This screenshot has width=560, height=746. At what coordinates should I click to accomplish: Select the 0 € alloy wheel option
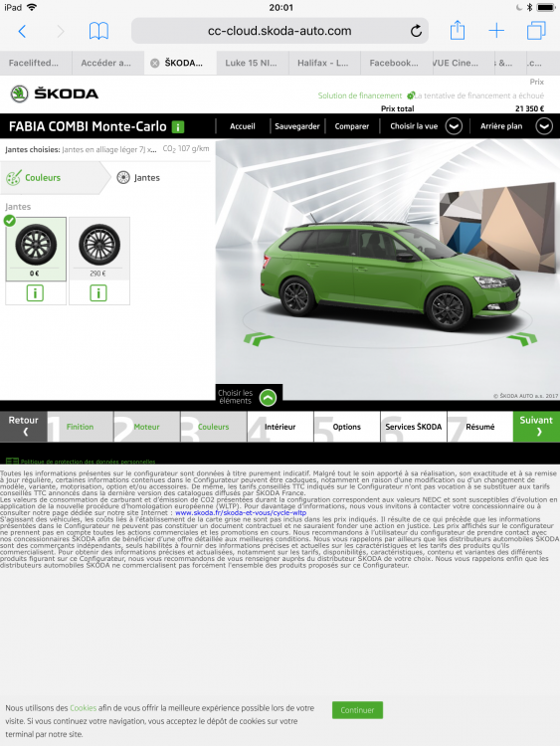(36, 249)
